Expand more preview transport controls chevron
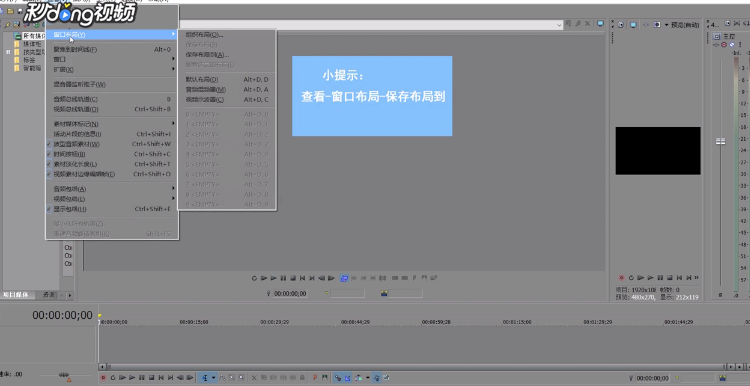 click(696, 277)
